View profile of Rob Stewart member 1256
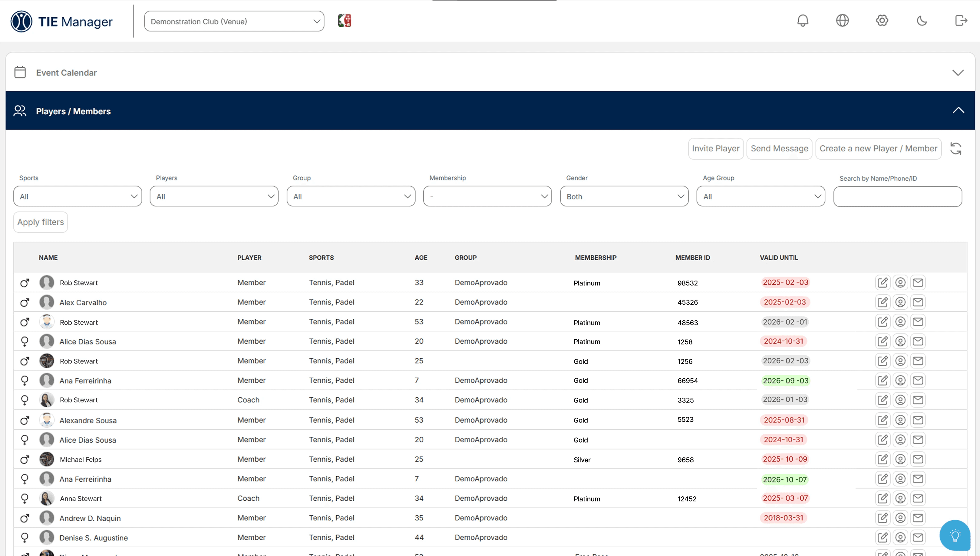 900,361
